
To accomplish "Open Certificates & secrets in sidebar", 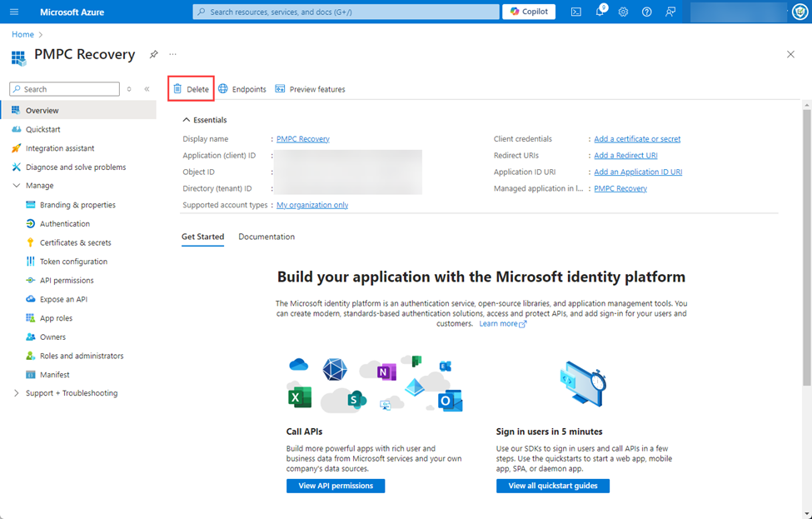I will point(75,242).
